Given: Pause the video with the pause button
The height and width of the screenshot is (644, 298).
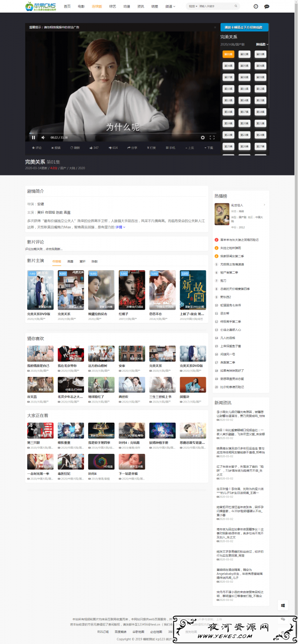Looking at the screenshot, I should tap(34, 137).
